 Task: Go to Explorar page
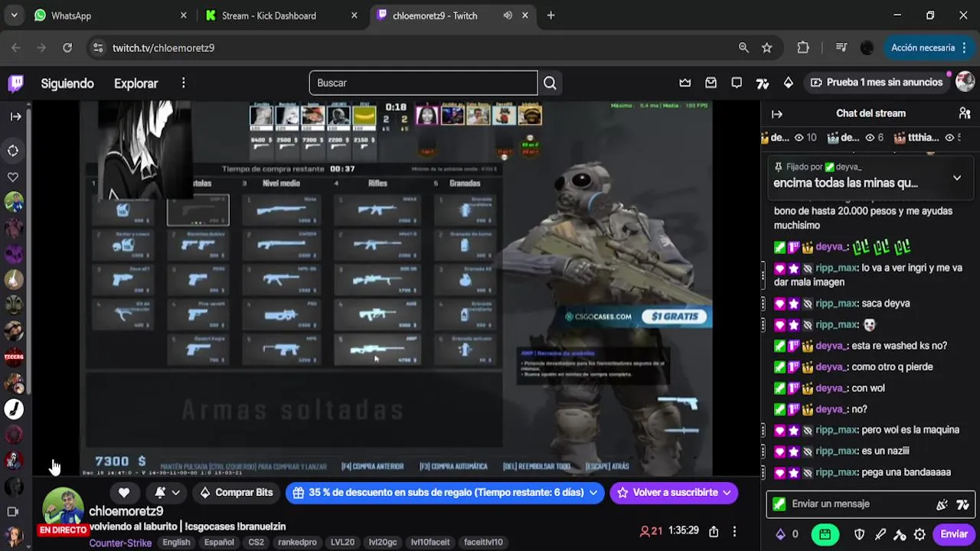coord(136,83)
